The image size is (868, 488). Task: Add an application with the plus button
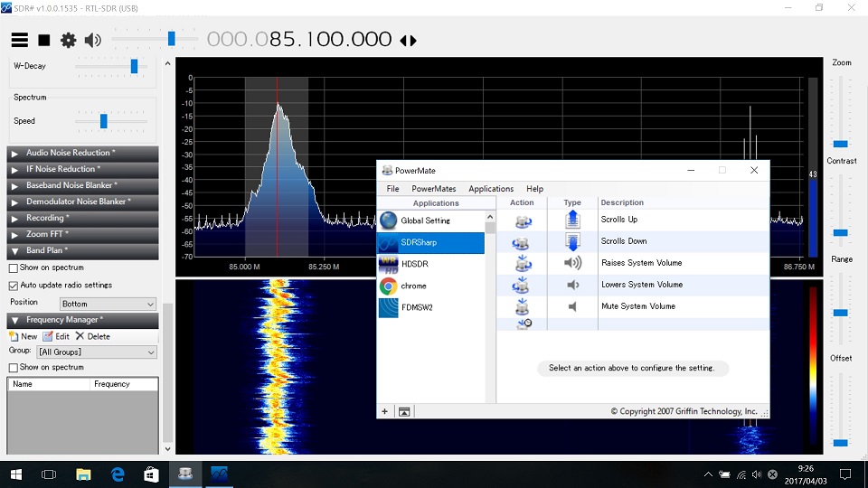[385, 411]
